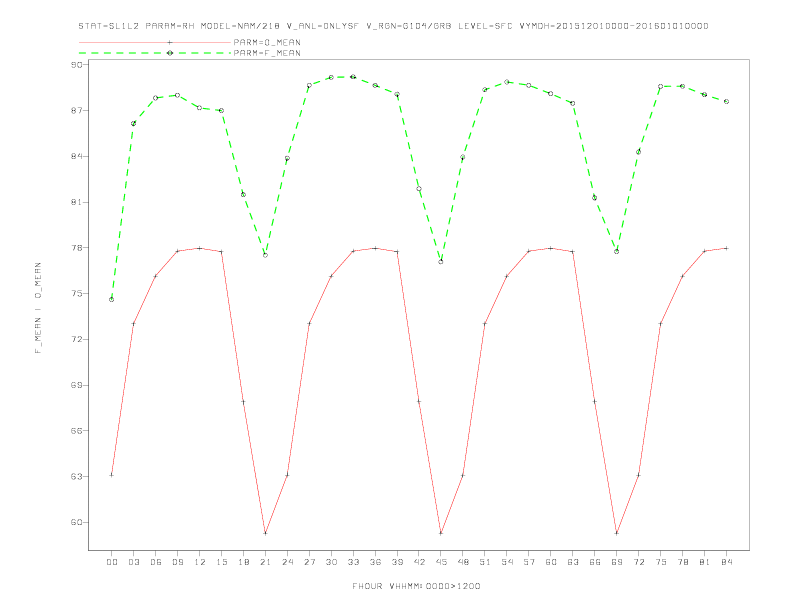The width and height of the screenshot is (792, 612).
Task: Click x-axis hour label 51
Action: point(485,562)
